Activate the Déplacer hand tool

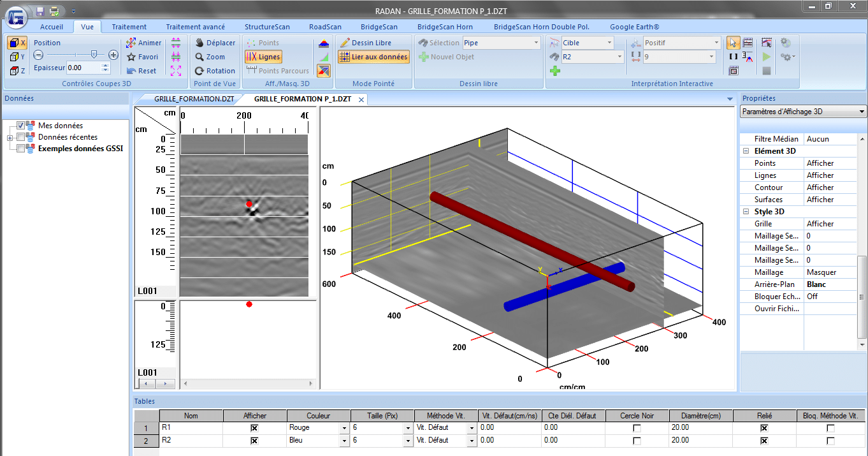click(x=215, y=43)
